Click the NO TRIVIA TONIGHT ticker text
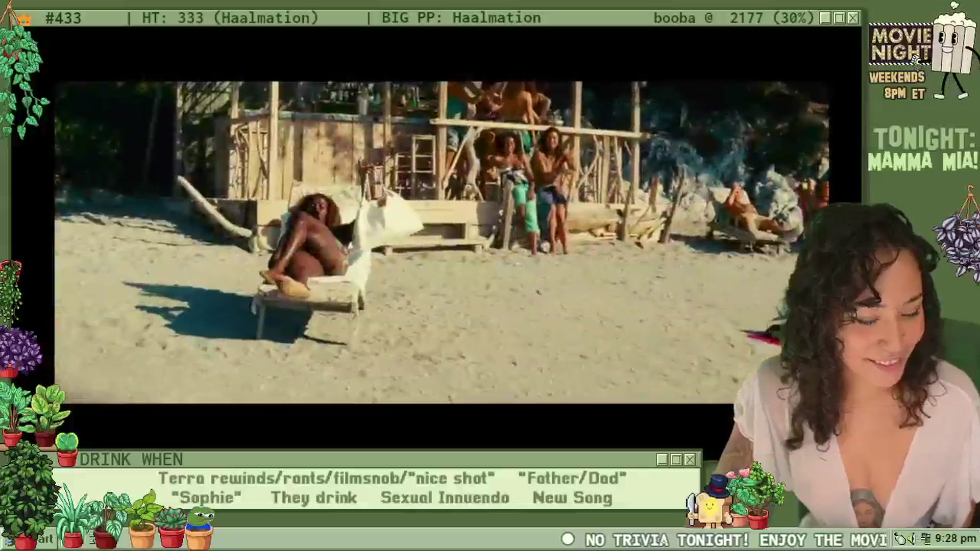This screenshot has height=551, width=980. point(736,540)
